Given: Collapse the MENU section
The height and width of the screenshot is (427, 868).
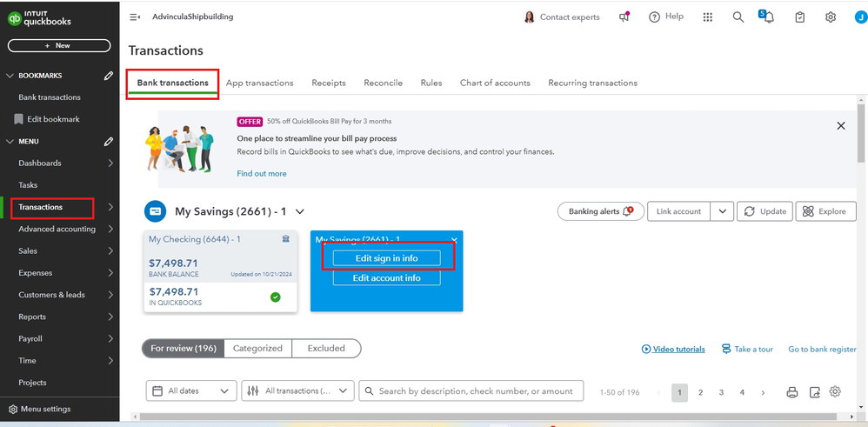Looking at the screenshot, I should click(10, 142).
